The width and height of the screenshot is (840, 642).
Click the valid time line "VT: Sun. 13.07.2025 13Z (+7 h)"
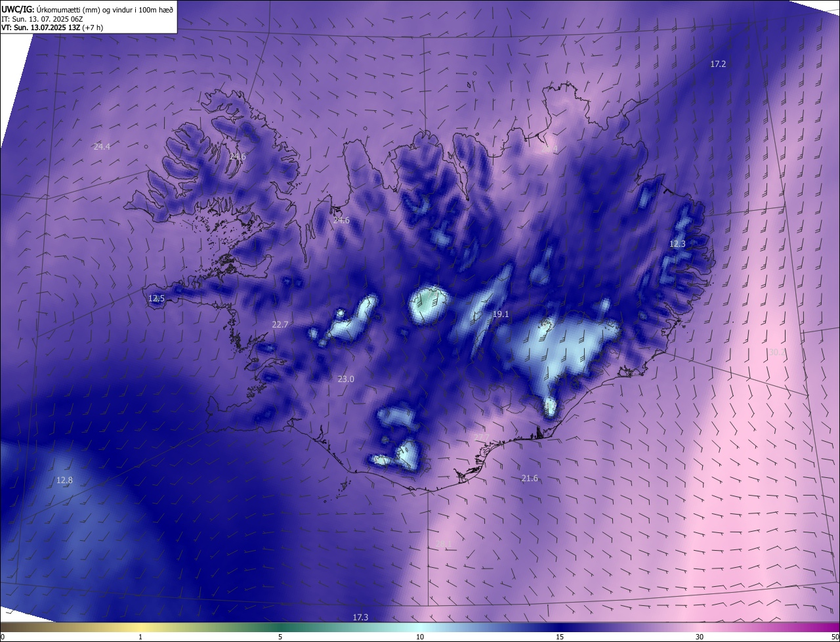52,28
